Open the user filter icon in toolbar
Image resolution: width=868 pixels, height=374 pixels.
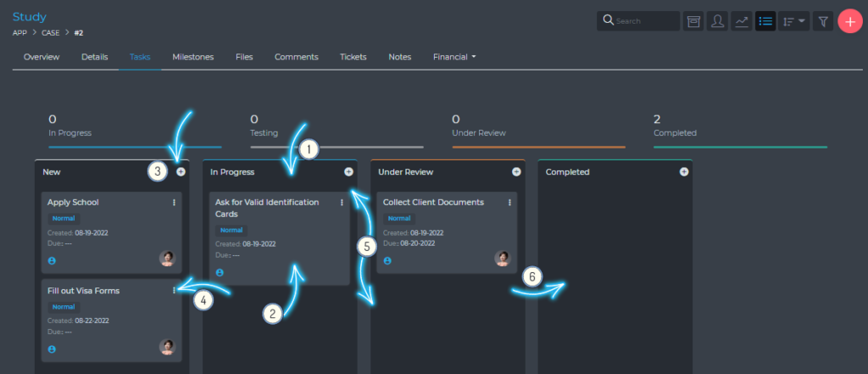718,21
